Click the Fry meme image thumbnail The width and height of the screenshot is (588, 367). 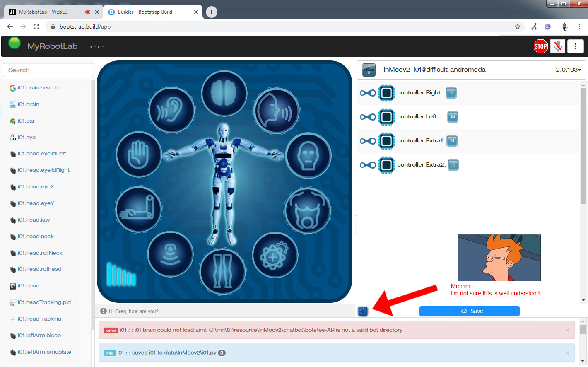coord(499,258)
